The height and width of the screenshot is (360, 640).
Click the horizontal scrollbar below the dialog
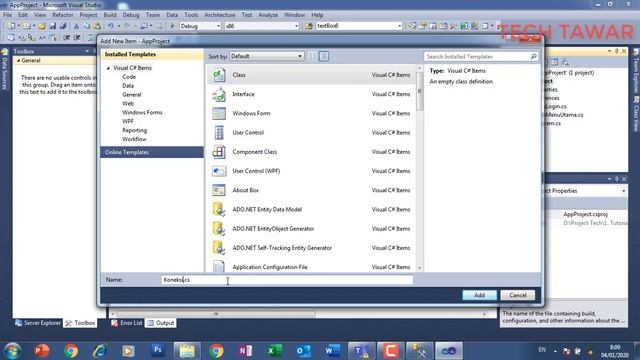coord(216,314)
